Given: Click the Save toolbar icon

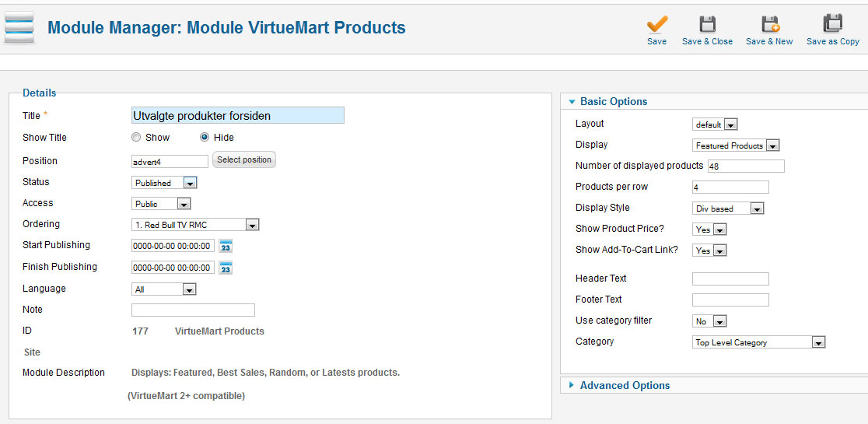Looking at the screenshot, I should (x=656, y=24).
